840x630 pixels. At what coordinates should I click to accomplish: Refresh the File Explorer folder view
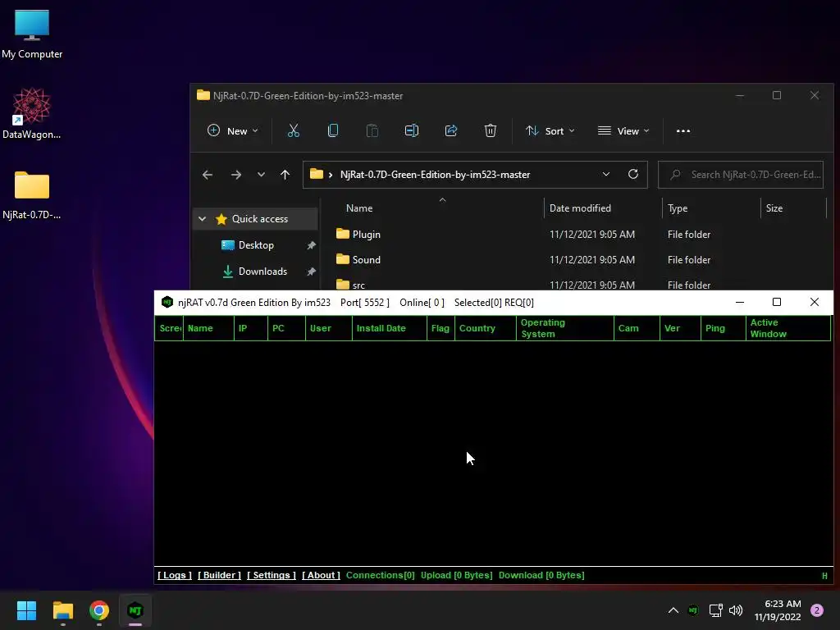tap(633, 174)
